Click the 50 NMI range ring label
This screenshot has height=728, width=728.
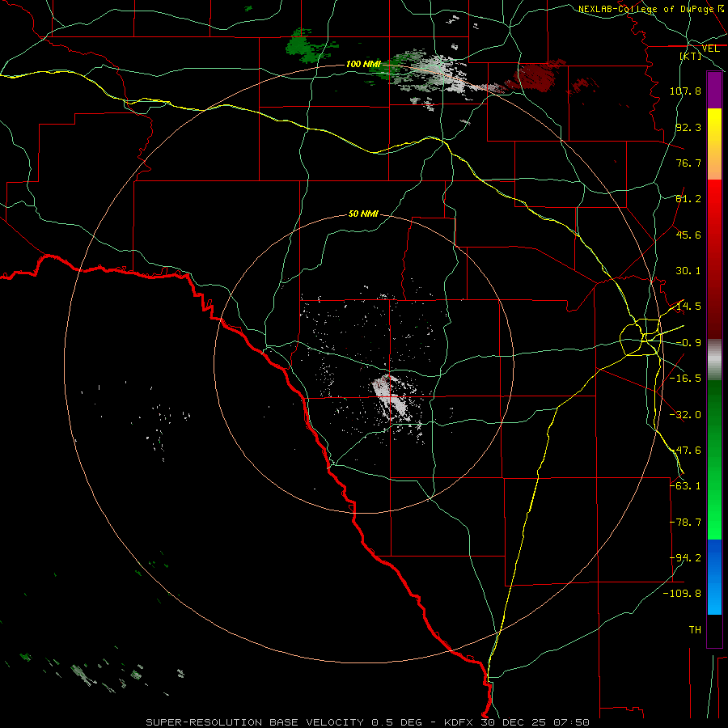point(363,214)
